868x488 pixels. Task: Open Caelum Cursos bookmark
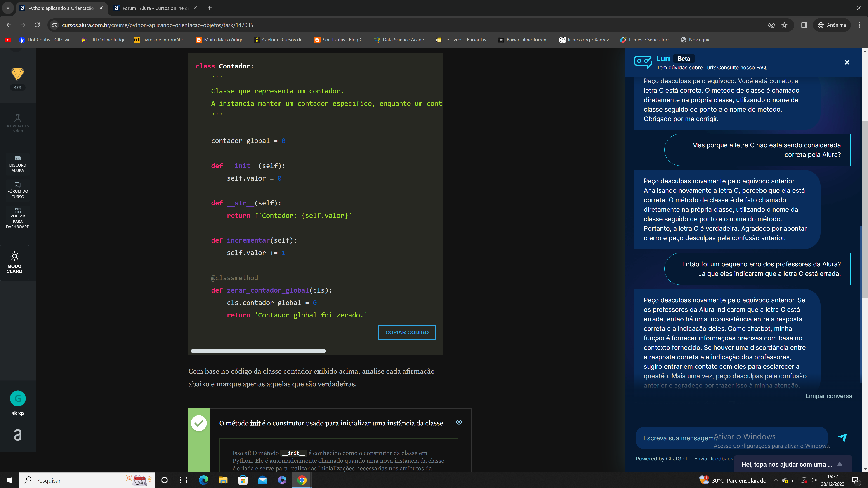tap(280, 40)
